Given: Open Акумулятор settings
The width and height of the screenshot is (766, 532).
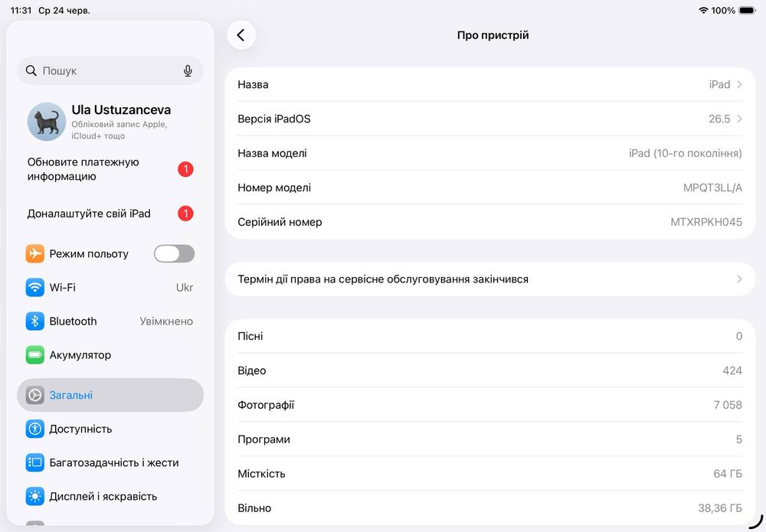Looking at the screenshot, I should (110, 355).
